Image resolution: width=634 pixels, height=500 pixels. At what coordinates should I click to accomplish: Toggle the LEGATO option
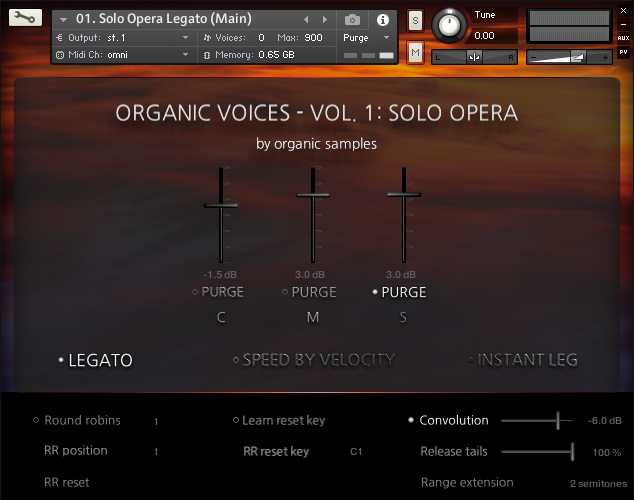96,360
